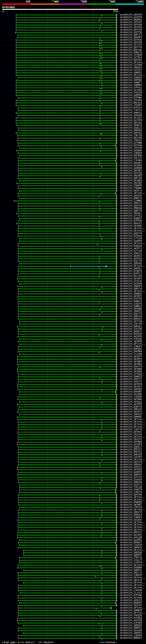Click hit label UniRef100_Q93VG5
This screenshot has width=146, height=644.
click(x=131, y=42)
